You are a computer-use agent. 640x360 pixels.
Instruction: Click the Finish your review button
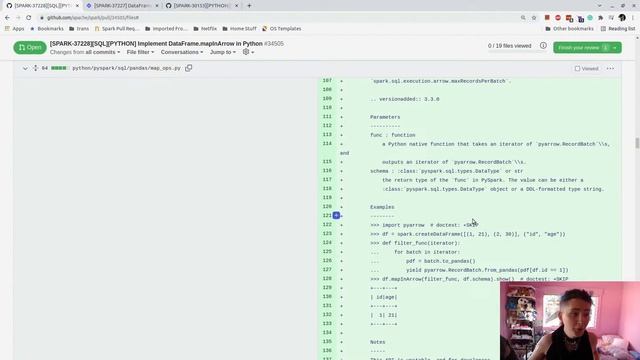pyautogui.click(x=587, y=48)
